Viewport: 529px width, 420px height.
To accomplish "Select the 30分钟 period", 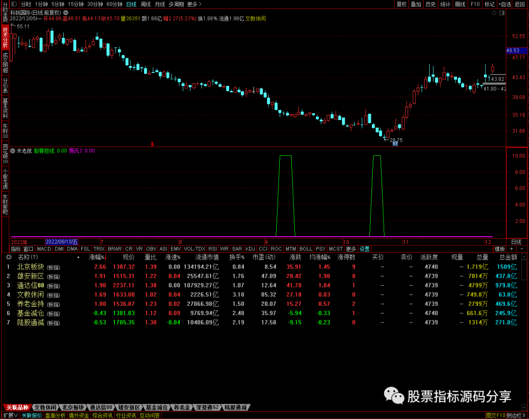I will [x=95, y=4].
